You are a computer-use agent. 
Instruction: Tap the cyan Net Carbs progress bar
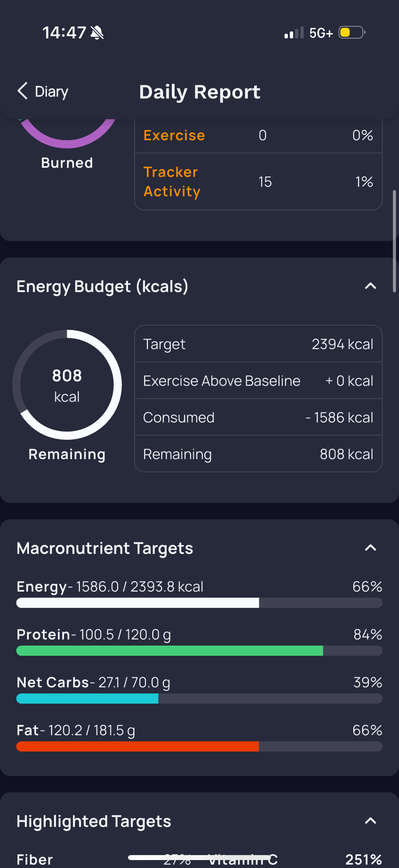(x=199, y=699)
